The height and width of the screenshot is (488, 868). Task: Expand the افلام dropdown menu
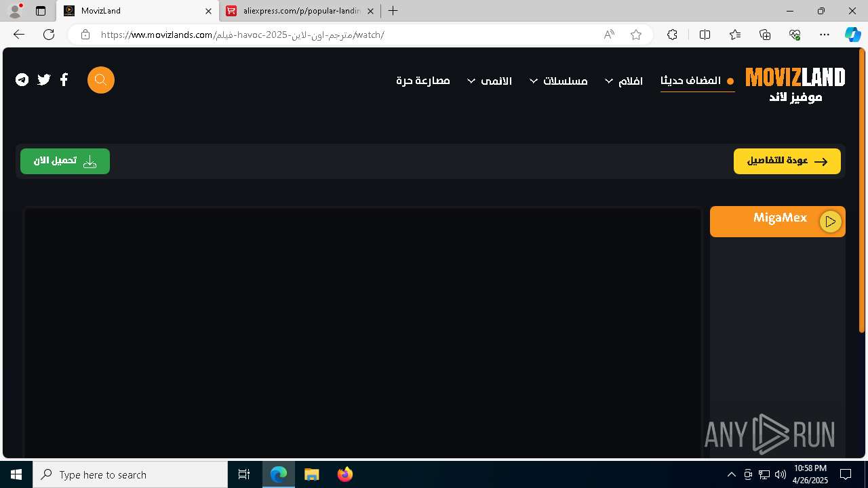624,81
